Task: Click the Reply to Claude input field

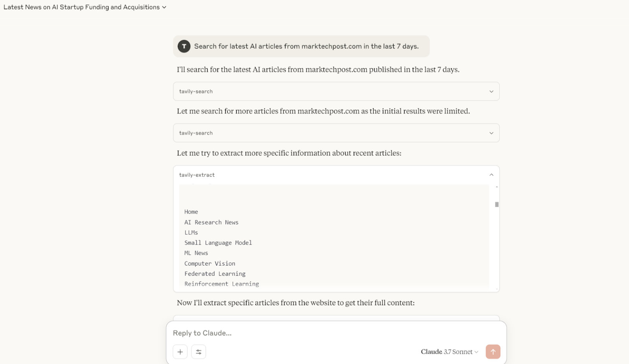Action: tap(336, 333)
